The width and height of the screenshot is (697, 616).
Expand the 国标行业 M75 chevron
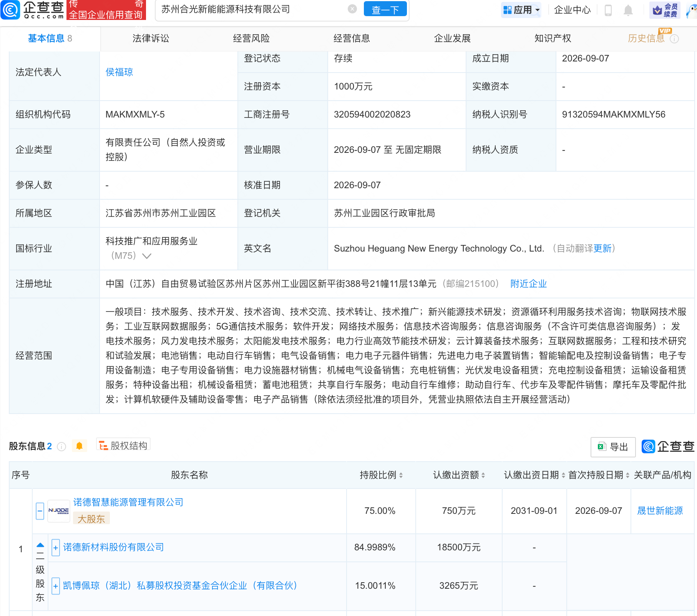click(147, 256)
